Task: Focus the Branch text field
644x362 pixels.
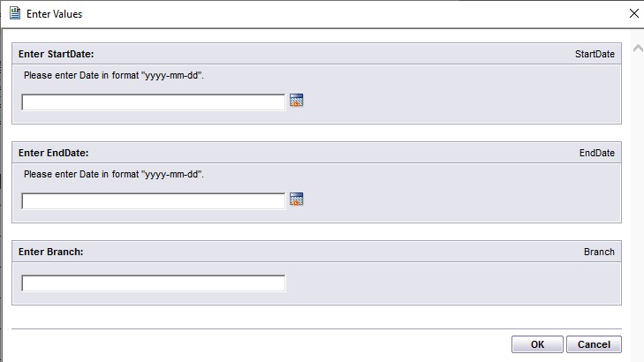Action: point(153,283)
